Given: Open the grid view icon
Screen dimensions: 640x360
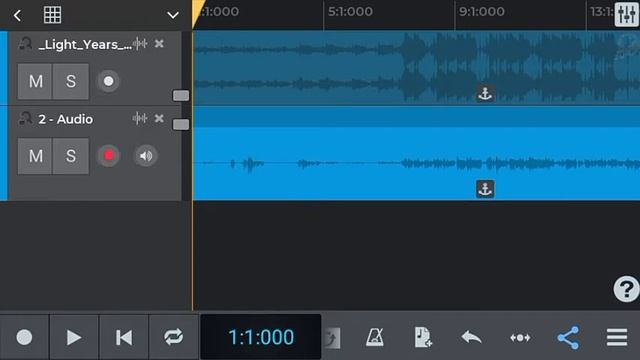Looking at the screenshot, I should [52, 15].
